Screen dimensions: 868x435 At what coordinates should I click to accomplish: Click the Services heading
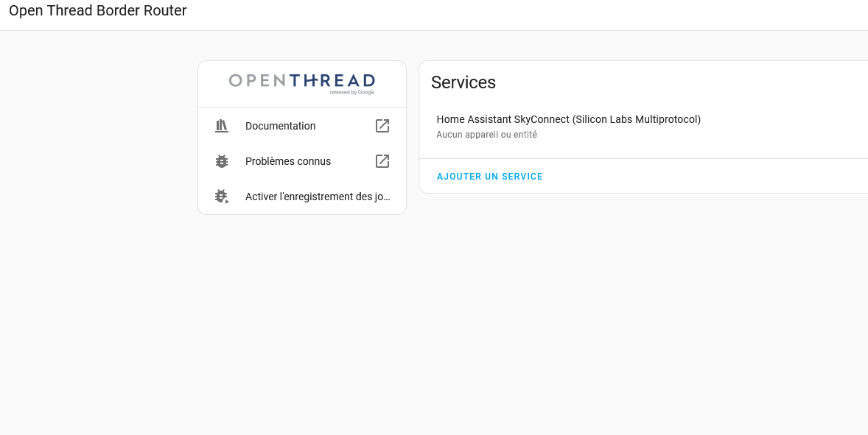click(463, 82)
